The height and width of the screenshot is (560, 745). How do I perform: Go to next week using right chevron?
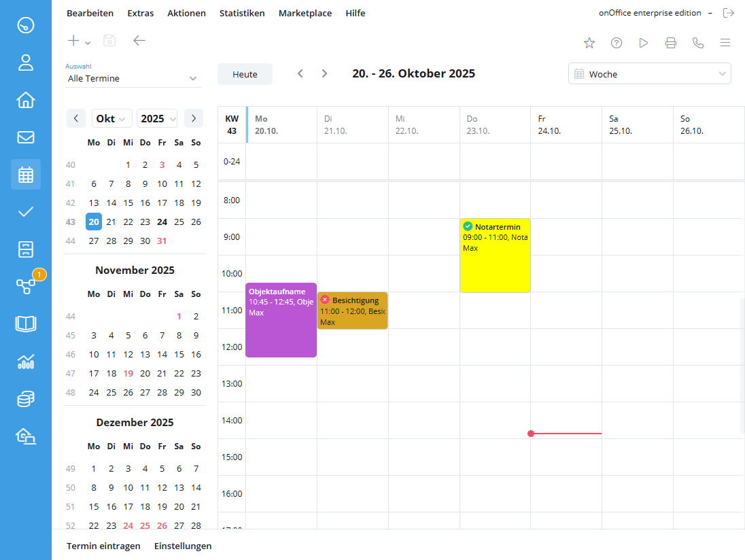click(x=324, y=73)
